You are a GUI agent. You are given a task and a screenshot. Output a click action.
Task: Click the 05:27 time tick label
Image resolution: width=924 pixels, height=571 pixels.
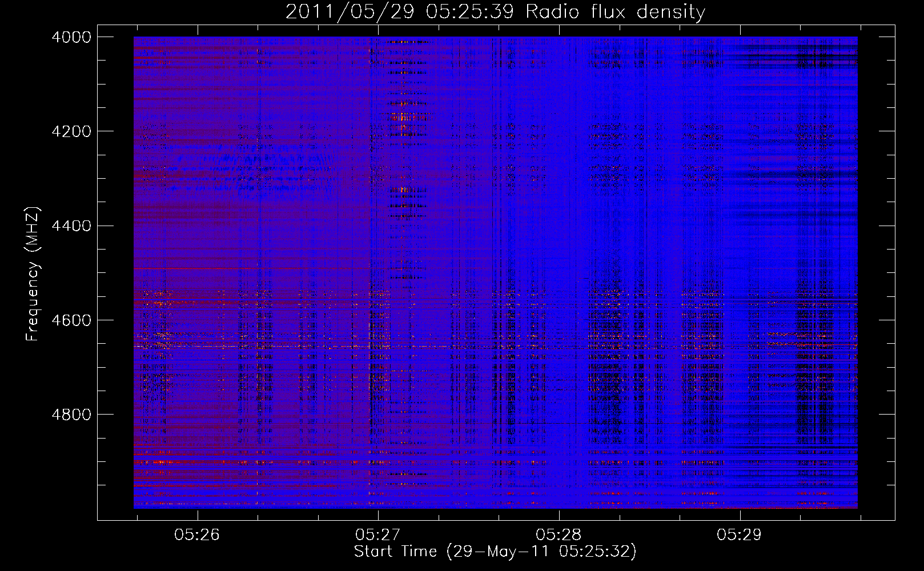pyautogui.click(x=378, y=535)
